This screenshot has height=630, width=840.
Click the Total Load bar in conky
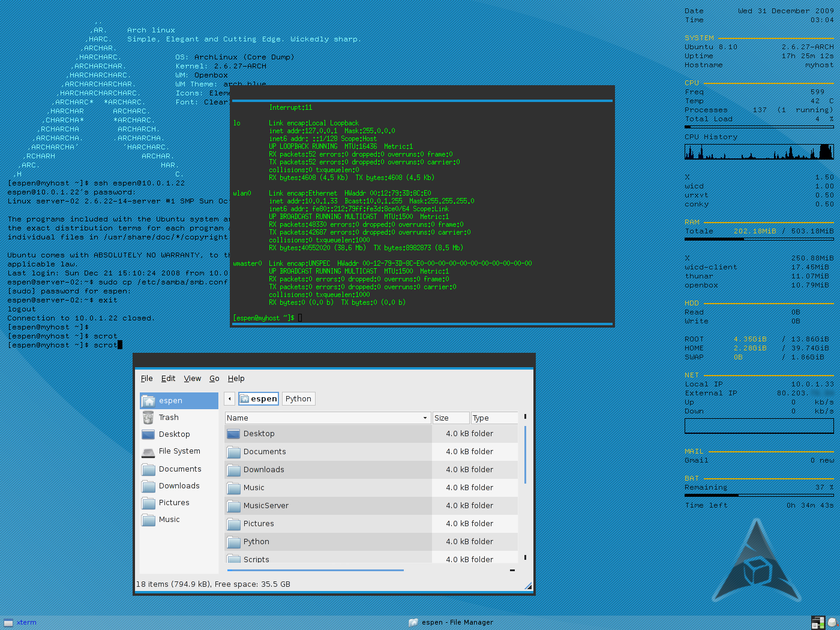[x=759, y=127]
